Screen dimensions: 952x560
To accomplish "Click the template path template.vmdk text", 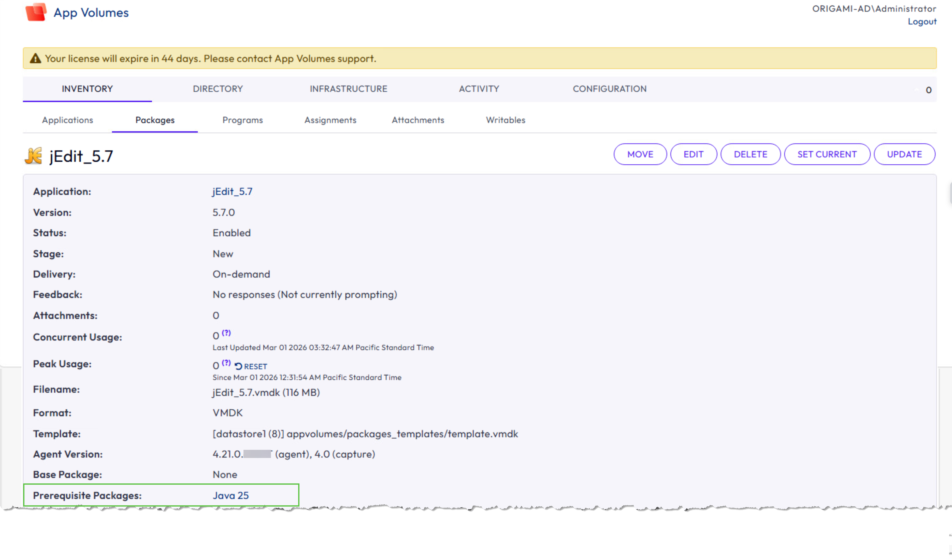I will point(365,434).
